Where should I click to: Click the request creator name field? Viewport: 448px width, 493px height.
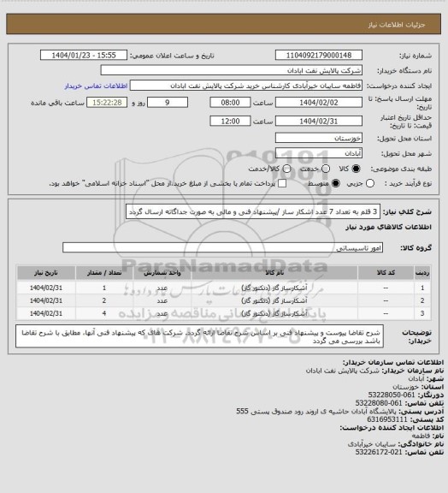point(246,86)
